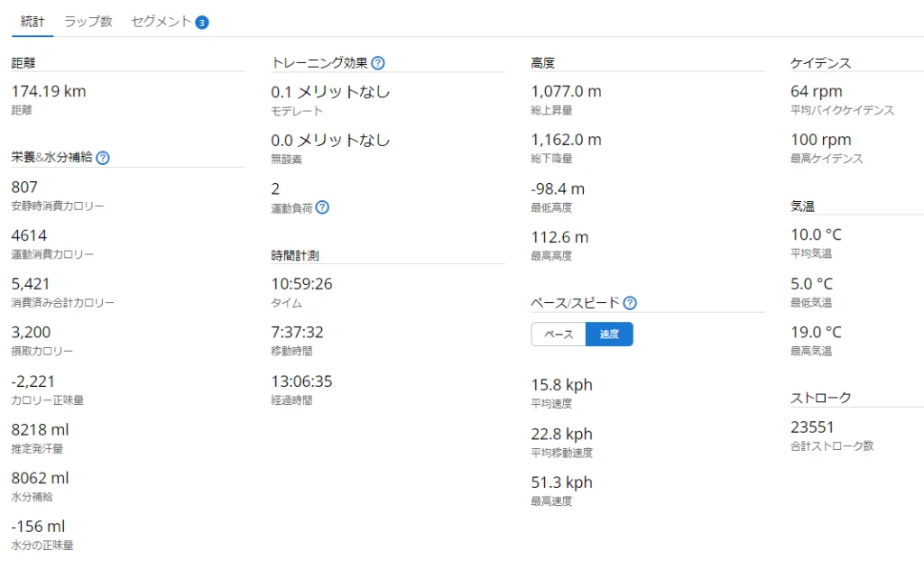
Task: Switch display to ペース
Action: click(x=559, y=335)
